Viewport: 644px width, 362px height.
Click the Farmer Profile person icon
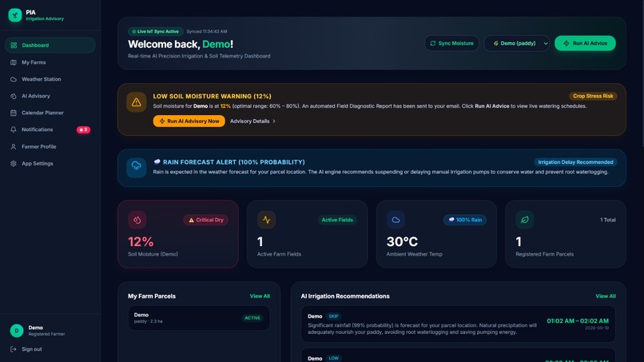pyautogui.click(x=14, y=147)
